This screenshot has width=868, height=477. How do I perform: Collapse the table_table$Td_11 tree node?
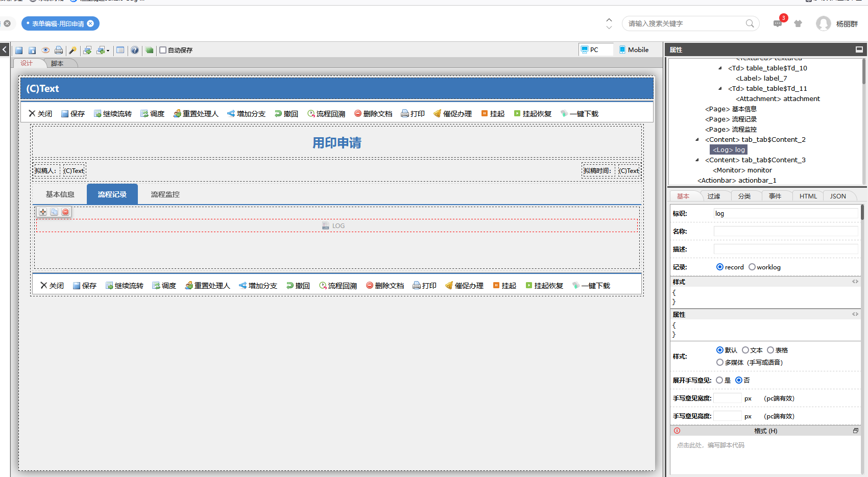720,88
